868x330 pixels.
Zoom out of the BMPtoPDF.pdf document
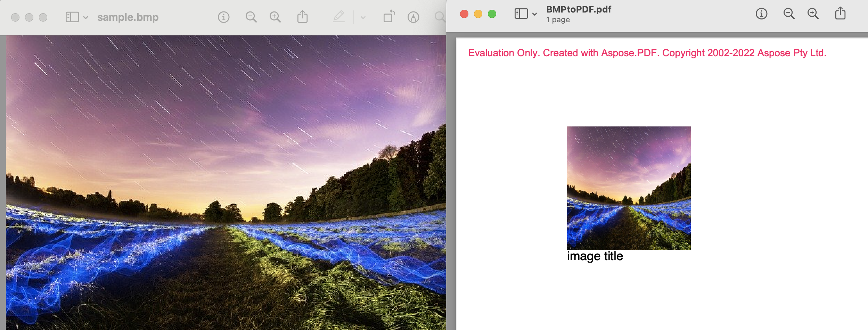click(x=788, y=14)
